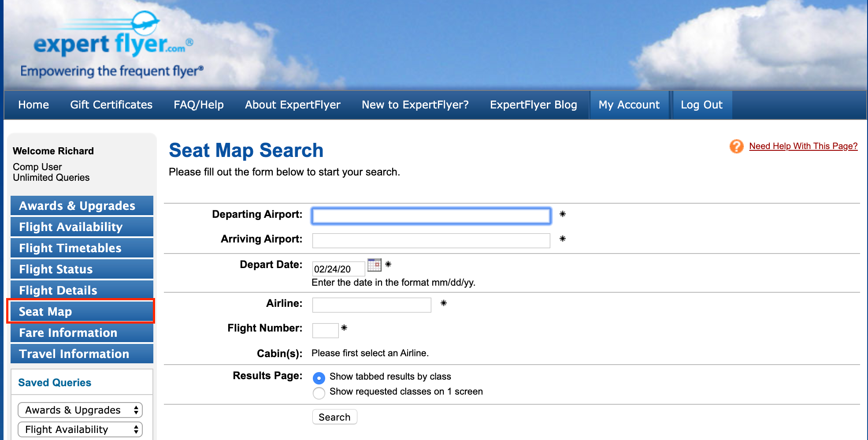Click the orange help question mark icon
The image size is (868, 440).
pyautogui.click(x=736, y=146)
